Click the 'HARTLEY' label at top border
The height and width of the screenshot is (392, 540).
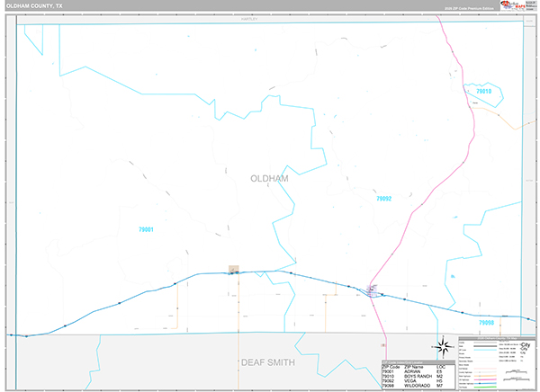pos(249,19)
